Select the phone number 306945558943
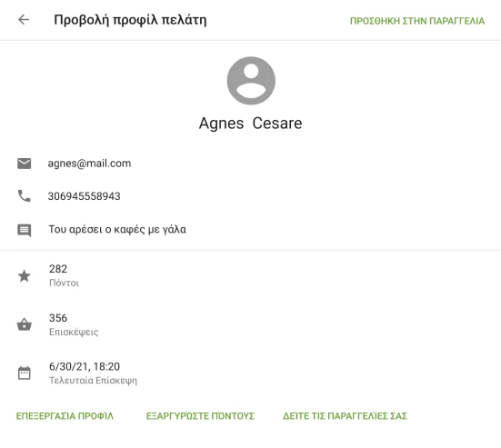This screenshot has height=448, width=501. [x=85, y=196]
